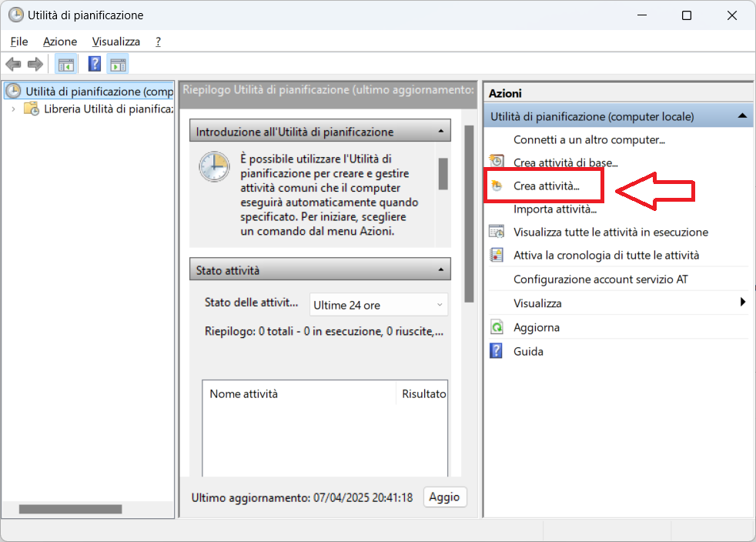Click the green Aggiorna refresh icon

[x=497, y=327]
